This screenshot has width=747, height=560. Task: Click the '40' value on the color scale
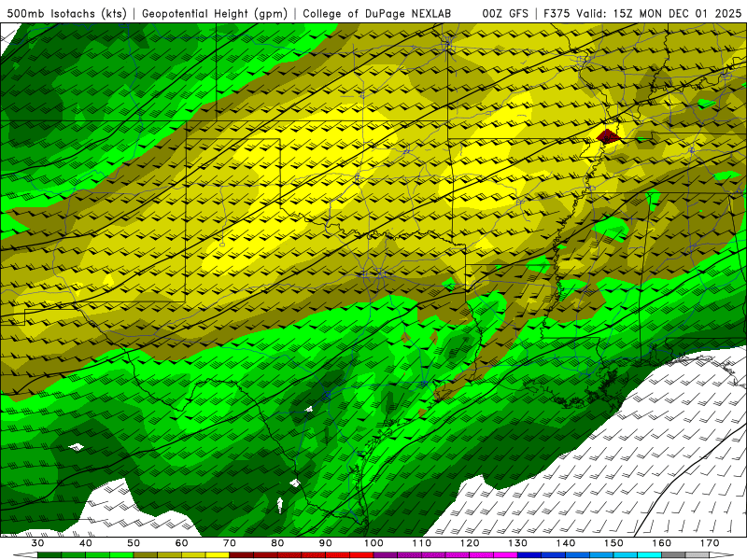(86, 543)
